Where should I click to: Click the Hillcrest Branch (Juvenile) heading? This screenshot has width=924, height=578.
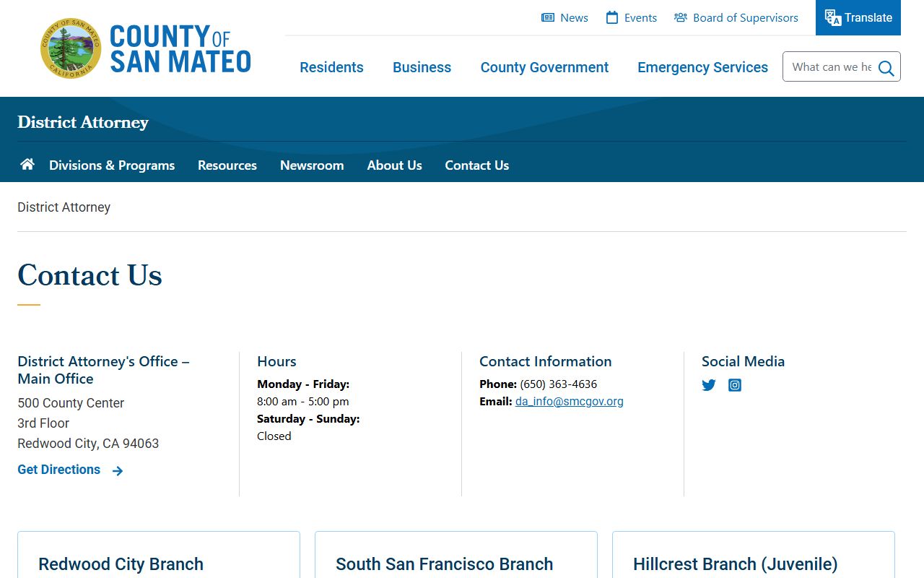coord(736,564)
